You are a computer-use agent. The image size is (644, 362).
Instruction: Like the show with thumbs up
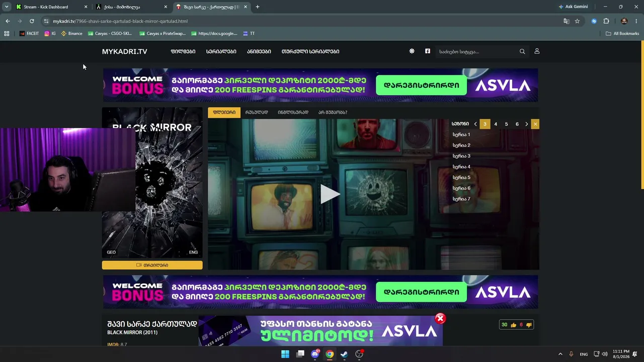(x=513, y=325)
